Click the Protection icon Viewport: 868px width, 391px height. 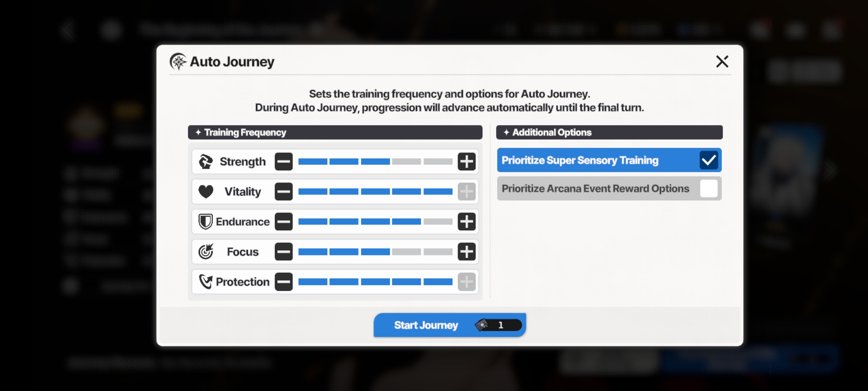point(205,282)
